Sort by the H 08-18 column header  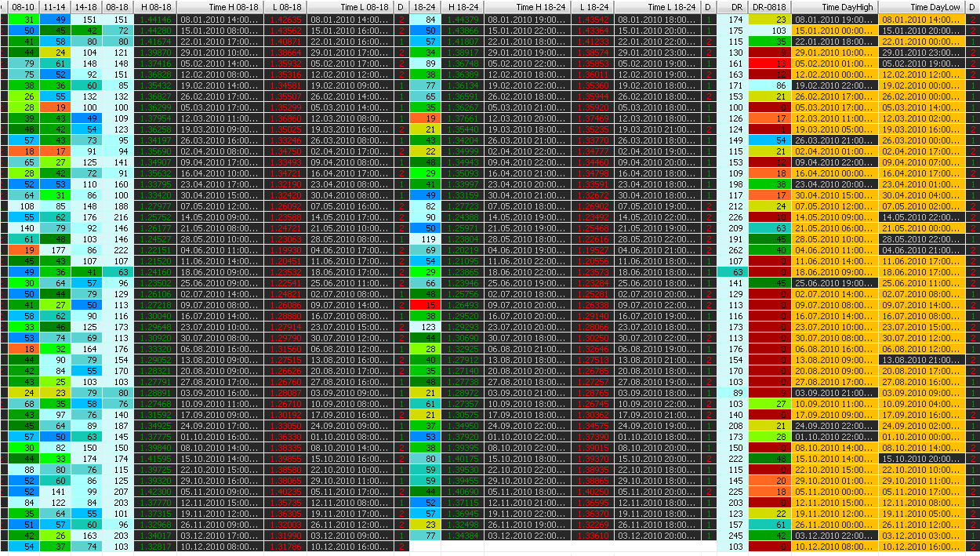(154, 6)
